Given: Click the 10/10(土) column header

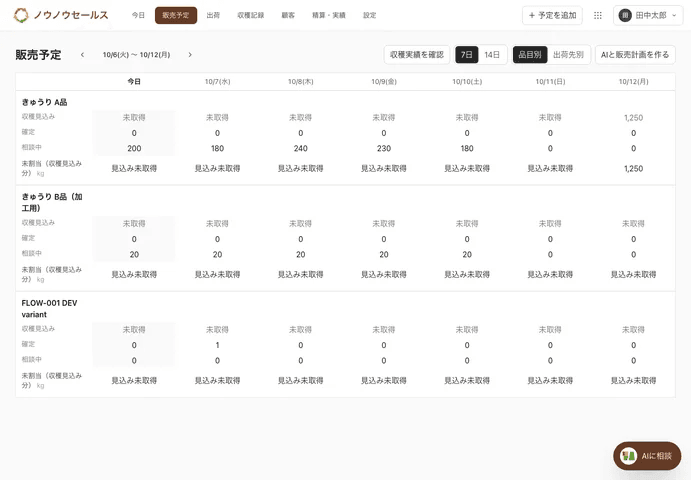Looking at the screenshot, I should pyautogui.click(x=467, y=82).
